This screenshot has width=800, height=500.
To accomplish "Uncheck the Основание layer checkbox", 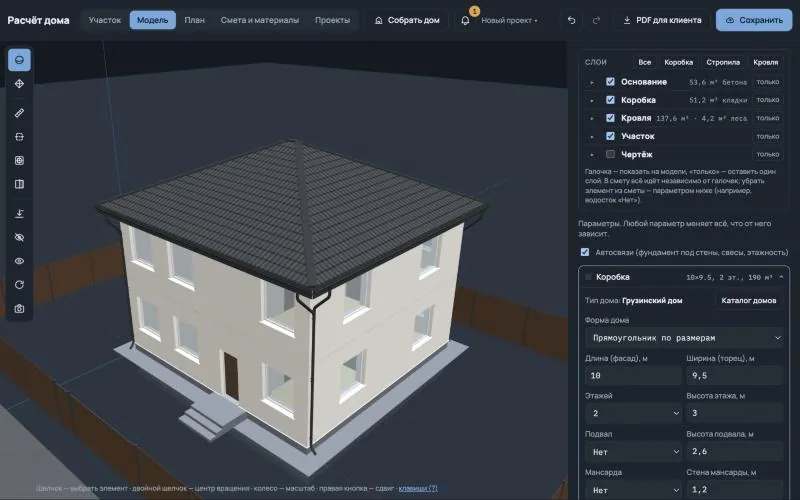I will [610, 82].
